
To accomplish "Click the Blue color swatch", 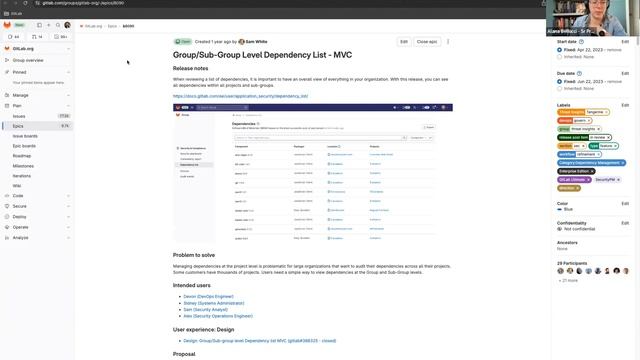I will click(x=559, y=209).
